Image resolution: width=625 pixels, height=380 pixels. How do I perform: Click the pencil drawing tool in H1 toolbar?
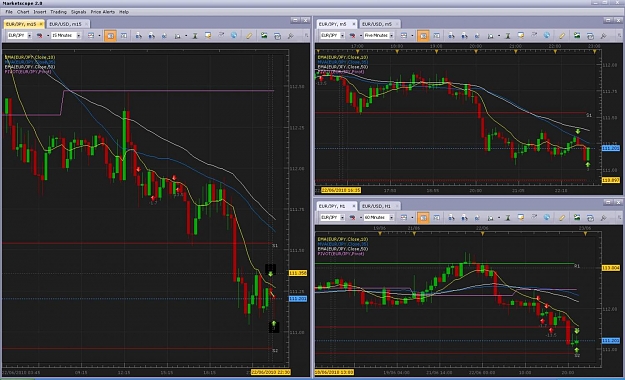tap(562, 218)
